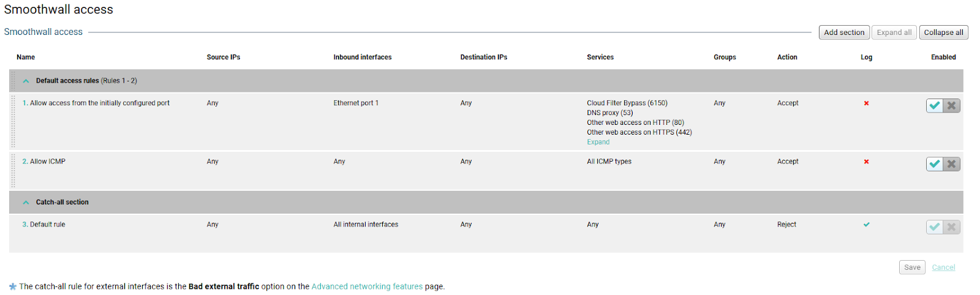Click the blue asterisk note icon
The image size is (980, 295).
point(13,286)
